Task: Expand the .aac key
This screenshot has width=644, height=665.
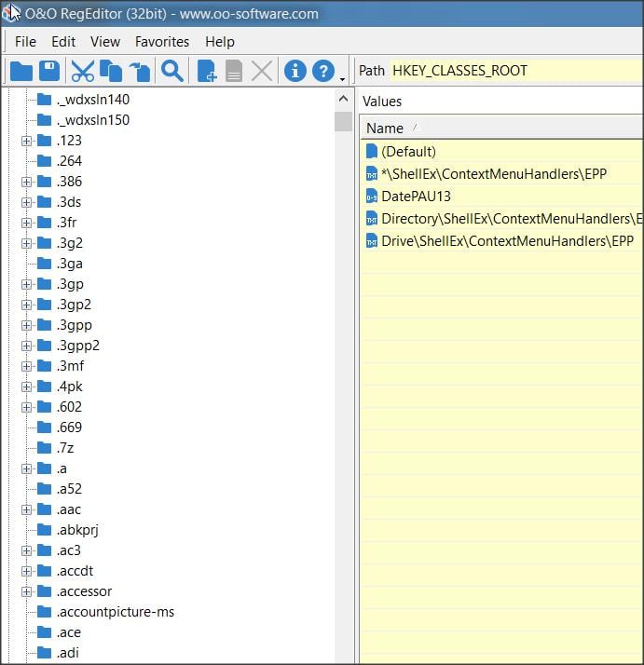Action: (26, 509)
